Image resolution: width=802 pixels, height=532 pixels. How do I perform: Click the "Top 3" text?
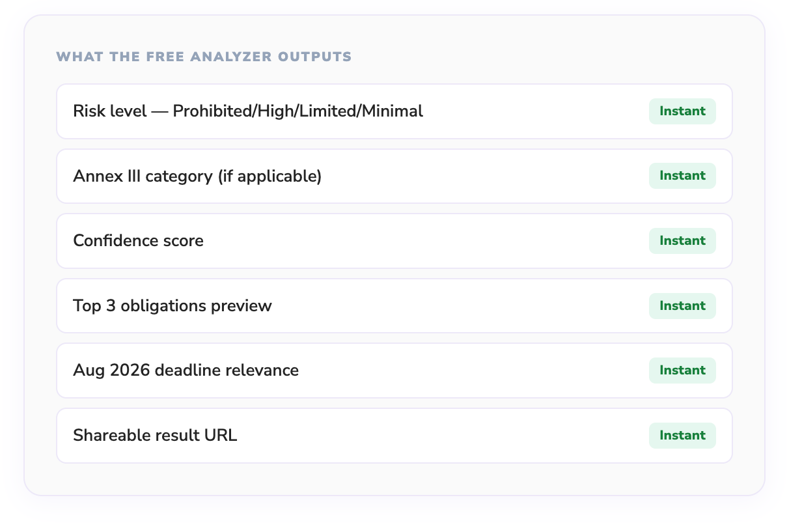coord(92,306)
